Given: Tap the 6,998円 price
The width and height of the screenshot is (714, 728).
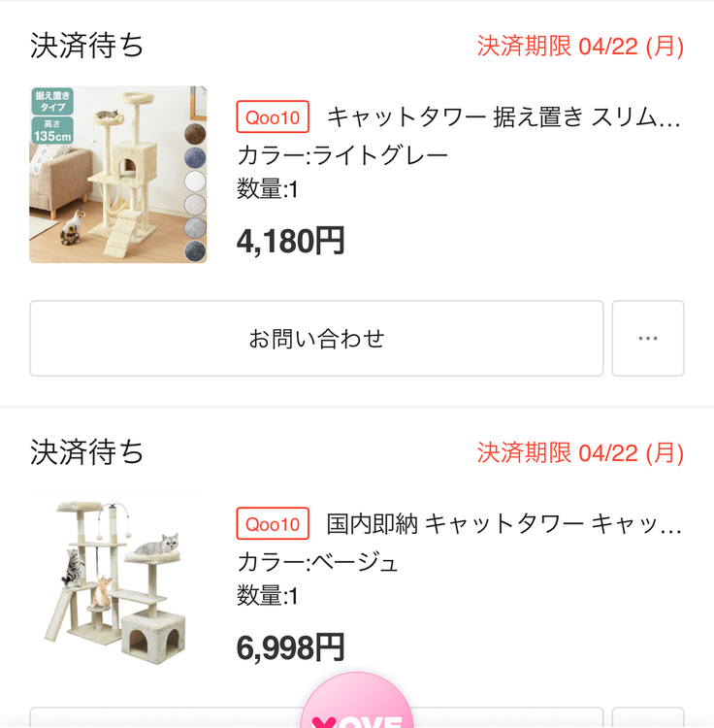Looking at the screenshot, I should pyautogui.click(x=290, y=645).
